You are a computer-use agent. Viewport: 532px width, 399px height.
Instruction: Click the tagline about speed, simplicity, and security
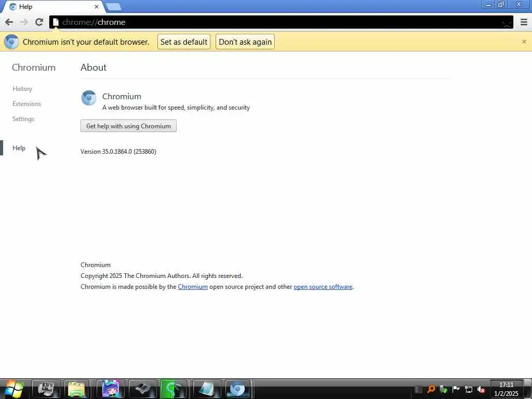[x=176, y=108]
